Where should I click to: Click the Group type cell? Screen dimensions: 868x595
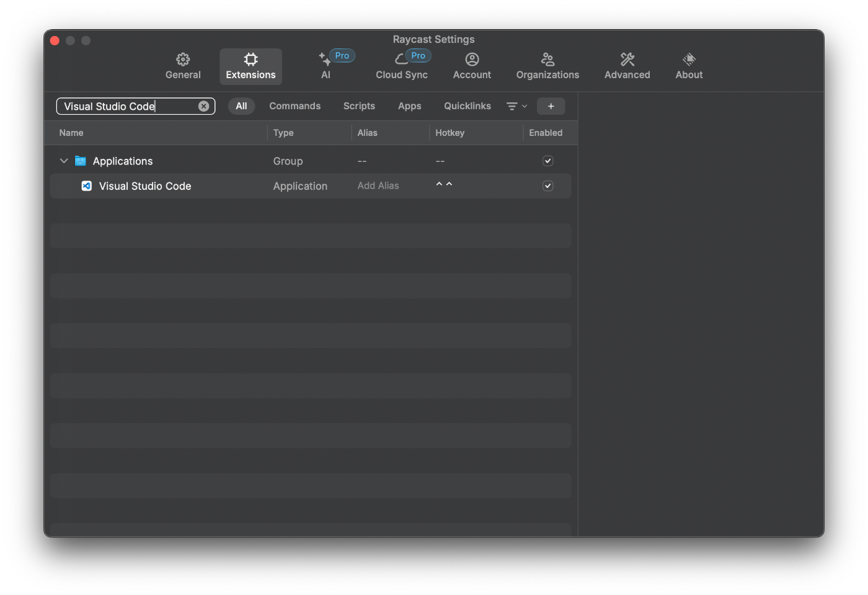tap(288, 161)
